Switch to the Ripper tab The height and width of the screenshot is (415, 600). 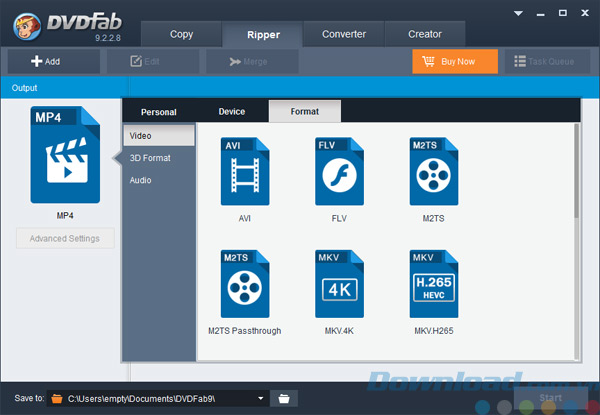pyautogui.click(x=263, y=34)
